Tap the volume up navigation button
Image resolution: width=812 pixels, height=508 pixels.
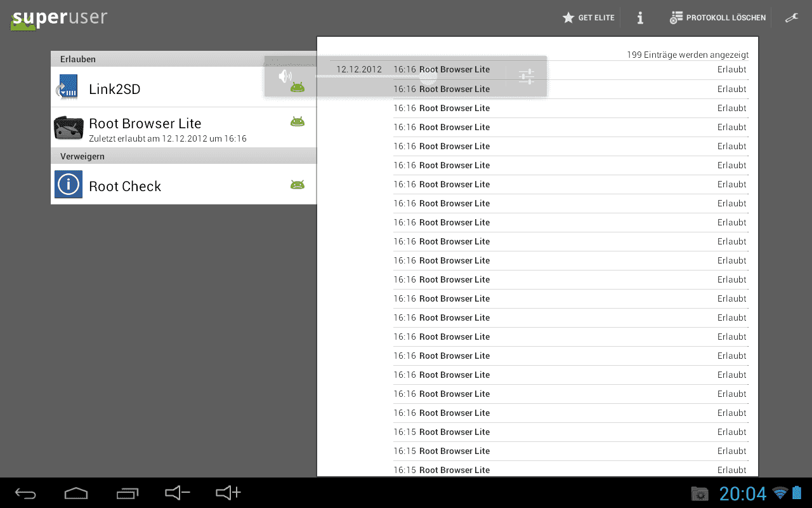click(228, 493)
